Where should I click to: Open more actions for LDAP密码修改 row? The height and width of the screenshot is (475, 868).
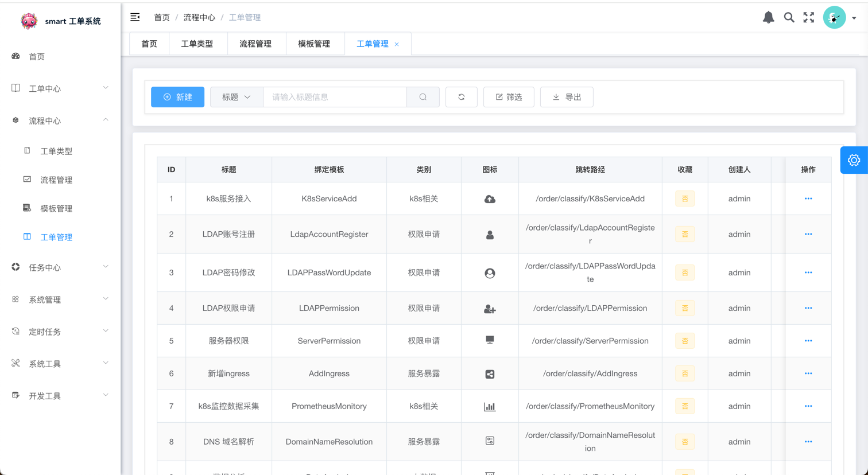click(808, 272)
